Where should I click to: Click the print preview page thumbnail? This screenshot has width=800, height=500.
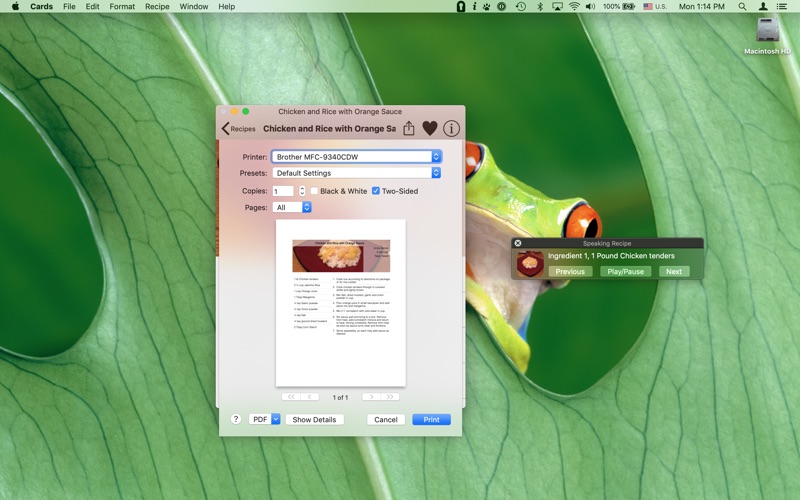click(341, 303)
